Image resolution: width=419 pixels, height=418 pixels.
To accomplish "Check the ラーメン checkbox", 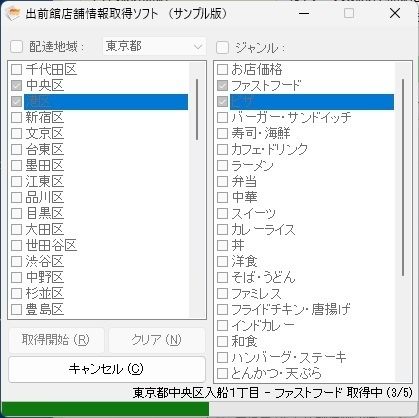I will coord(222,165).
